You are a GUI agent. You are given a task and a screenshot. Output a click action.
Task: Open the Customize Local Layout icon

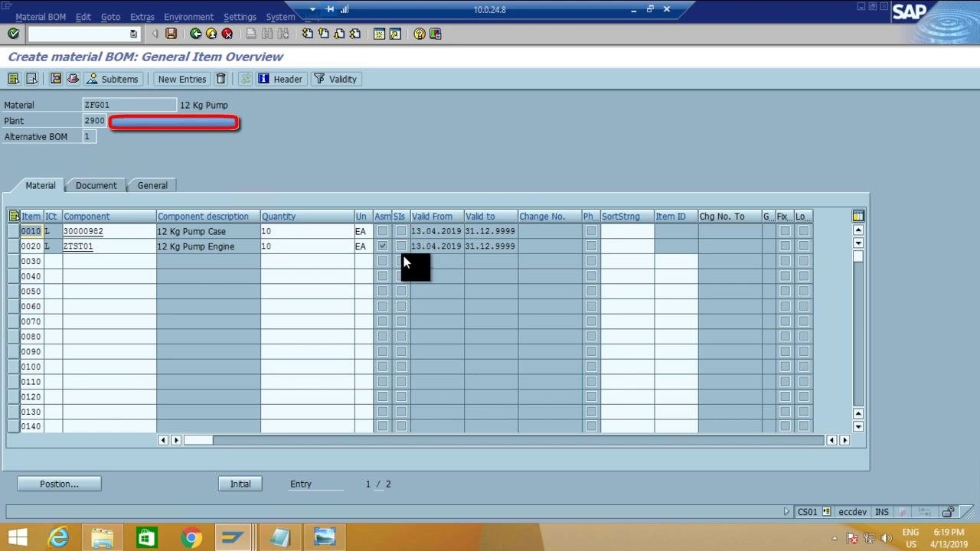click(436, 34)
